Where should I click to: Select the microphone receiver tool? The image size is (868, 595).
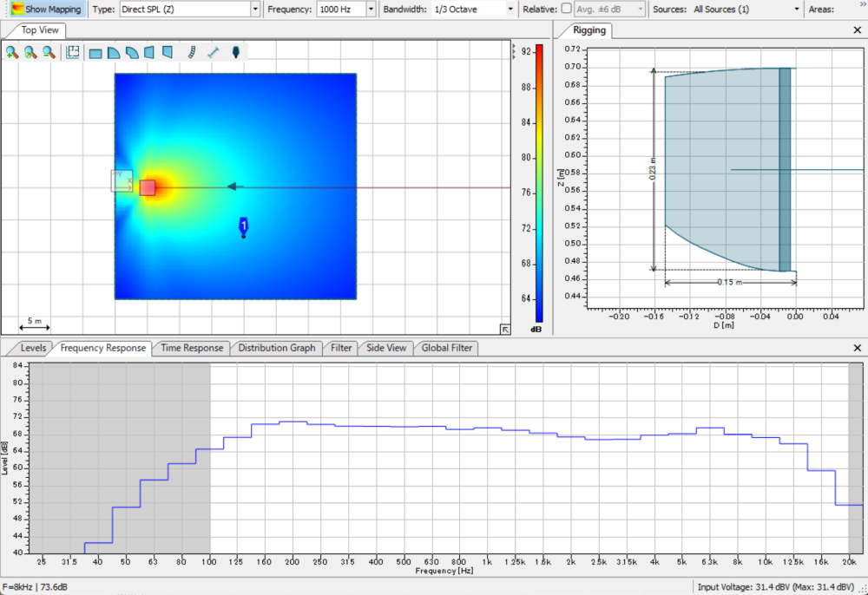tap(236, 53)
